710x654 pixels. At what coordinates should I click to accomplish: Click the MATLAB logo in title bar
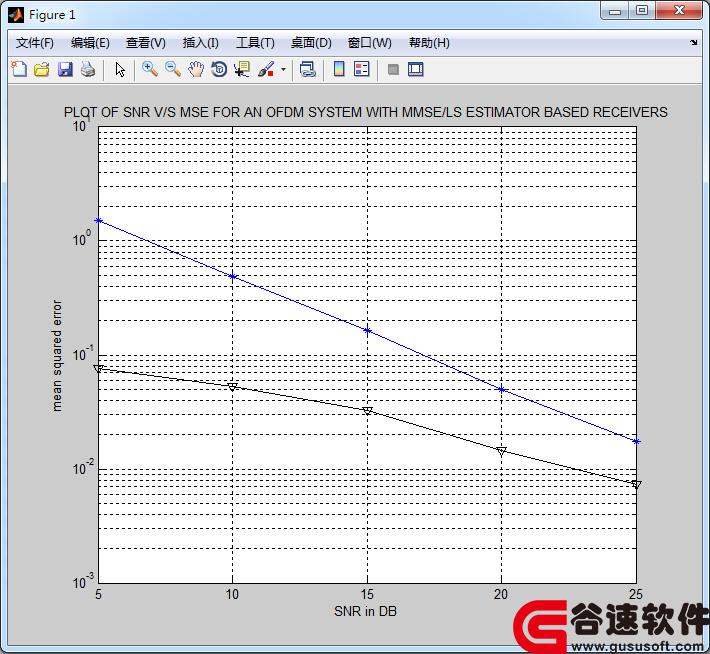point(16,15)
